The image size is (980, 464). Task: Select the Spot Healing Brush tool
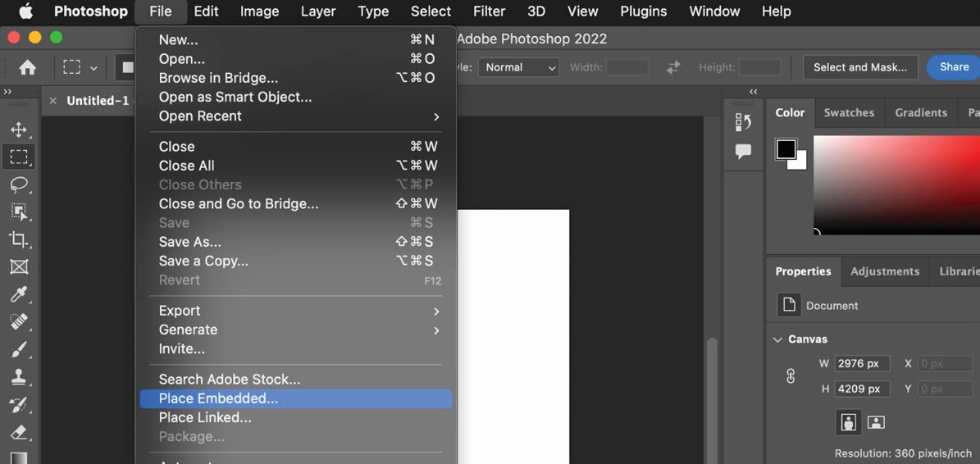coord(19,322)
